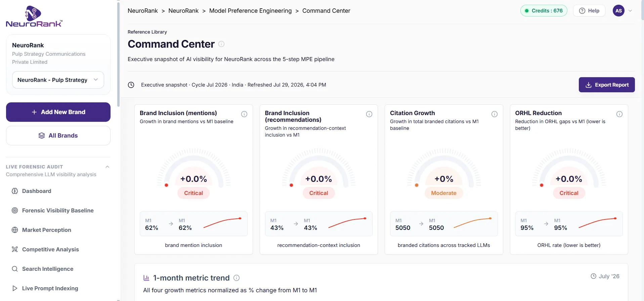Screen dimensions: 644x301
Task: Click the NeuroRank logo
Action: point(34,16)
